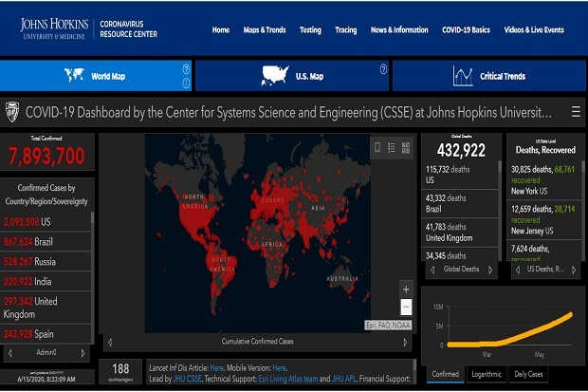
Task: Click the help icon on U.S. Map tab
Action: (x=383, y=69)
